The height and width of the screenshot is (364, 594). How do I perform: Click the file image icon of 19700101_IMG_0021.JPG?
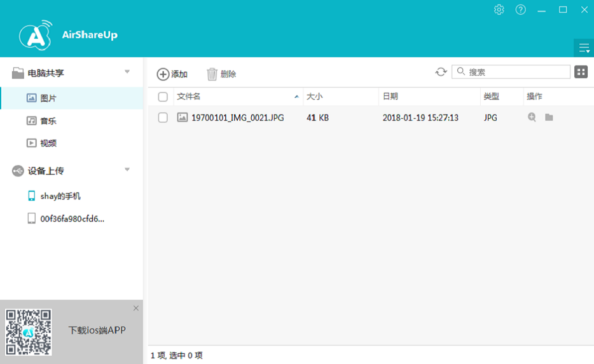point(183,118)
